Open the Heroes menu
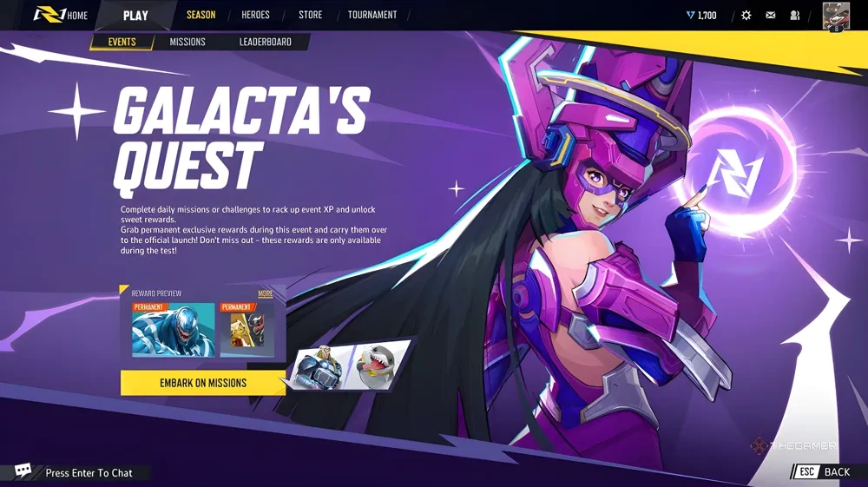Screen dimensions: 868x487 (x=255, y=15)
